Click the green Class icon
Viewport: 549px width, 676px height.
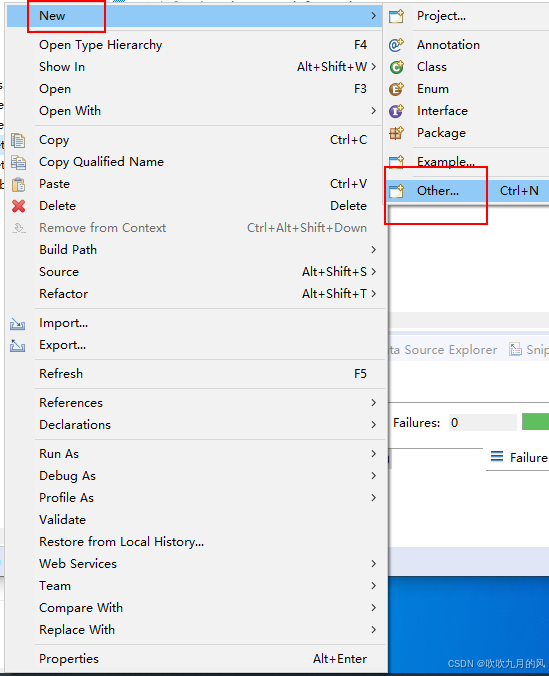(x=396, y=67)
